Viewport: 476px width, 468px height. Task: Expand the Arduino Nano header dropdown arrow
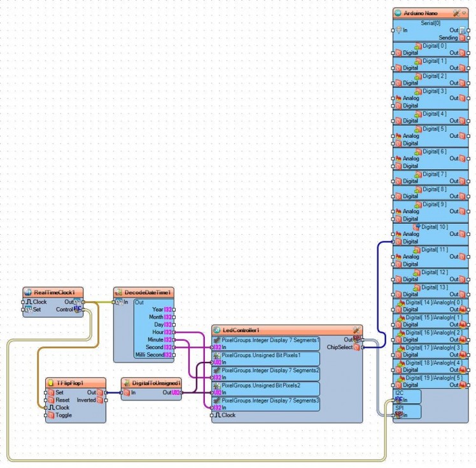tap(464, 13)
